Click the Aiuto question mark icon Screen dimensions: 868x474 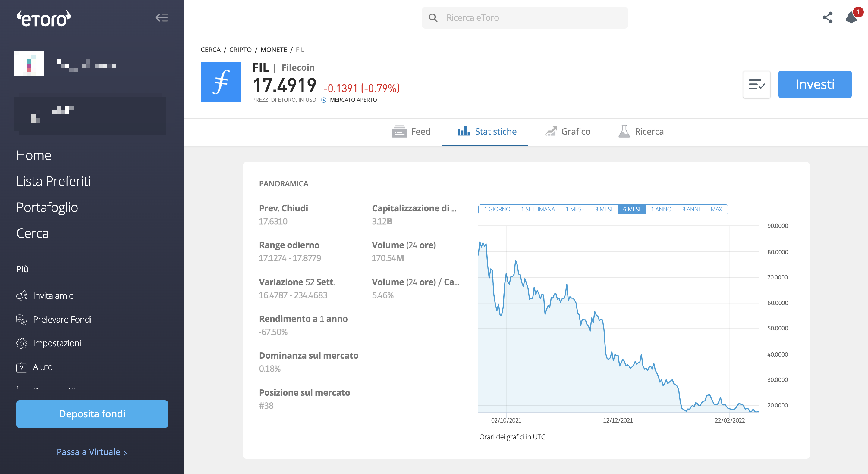[22, 367]
